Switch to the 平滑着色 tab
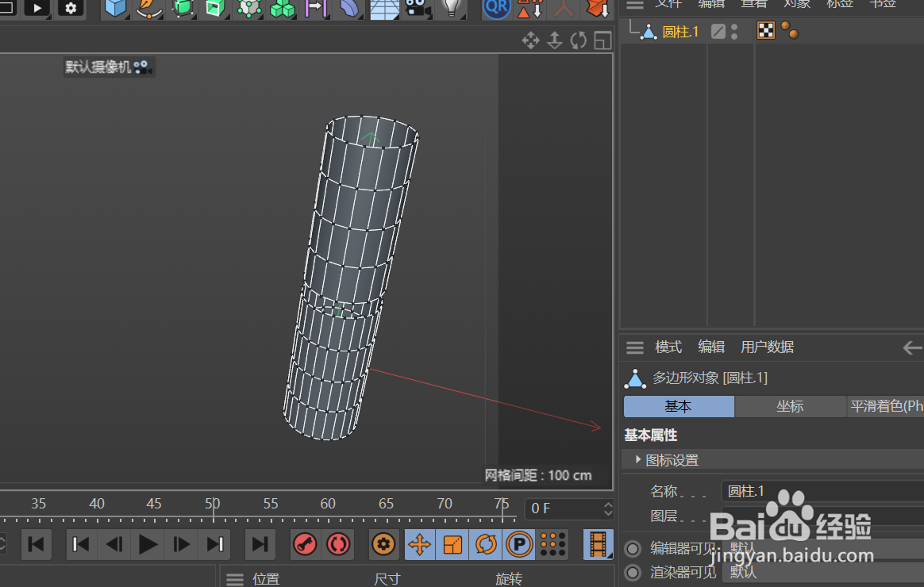This screenshot has width=924, height=587. tap(886, 406)
